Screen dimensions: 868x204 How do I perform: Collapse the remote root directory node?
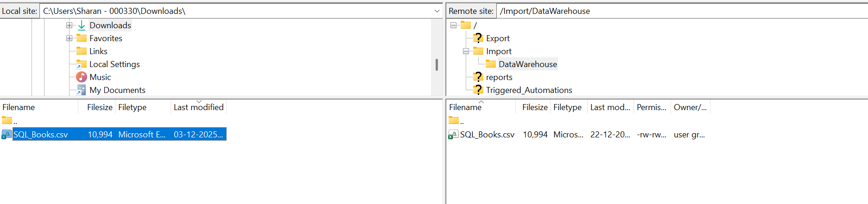(453, 25)
